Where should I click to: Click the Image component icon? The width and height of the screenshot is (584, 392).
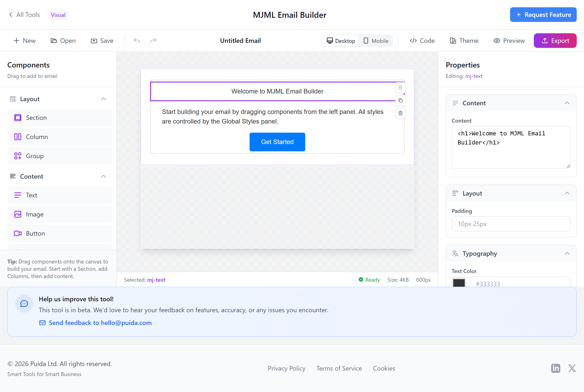click(x=18, y=214)
